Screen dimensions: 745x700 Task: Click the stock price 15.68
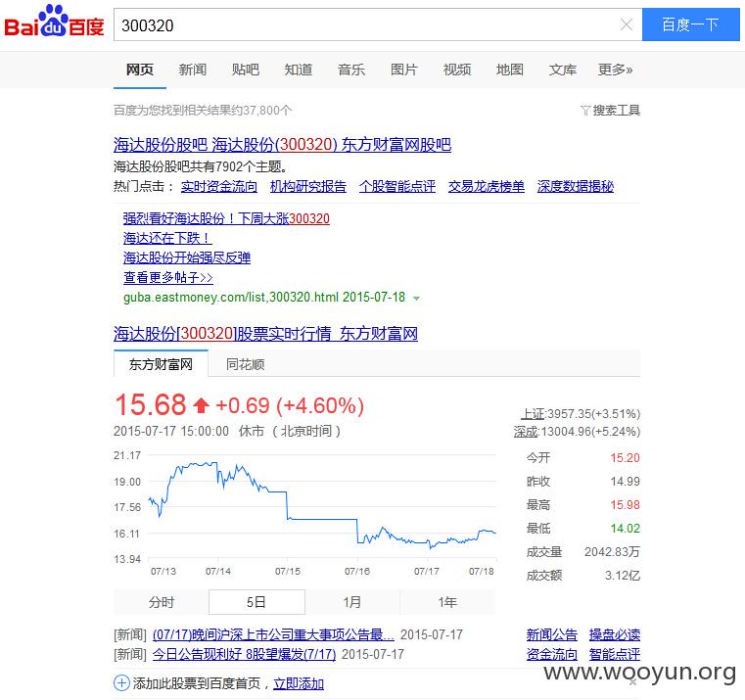coord(151,405)
